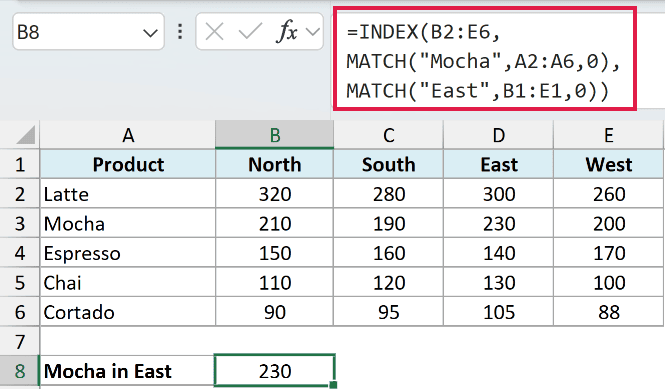Select the Espresso cell
665x389 pixels.
[x=128, y=253]
